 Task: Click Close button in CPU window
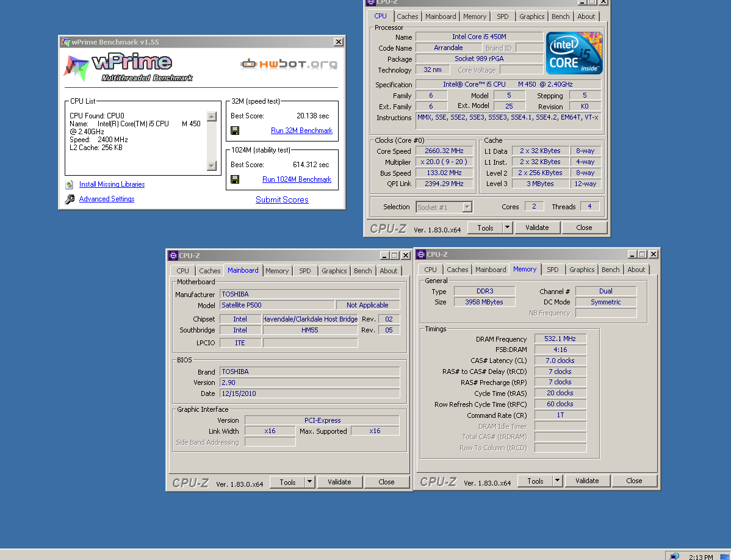(x=584, y=228)
